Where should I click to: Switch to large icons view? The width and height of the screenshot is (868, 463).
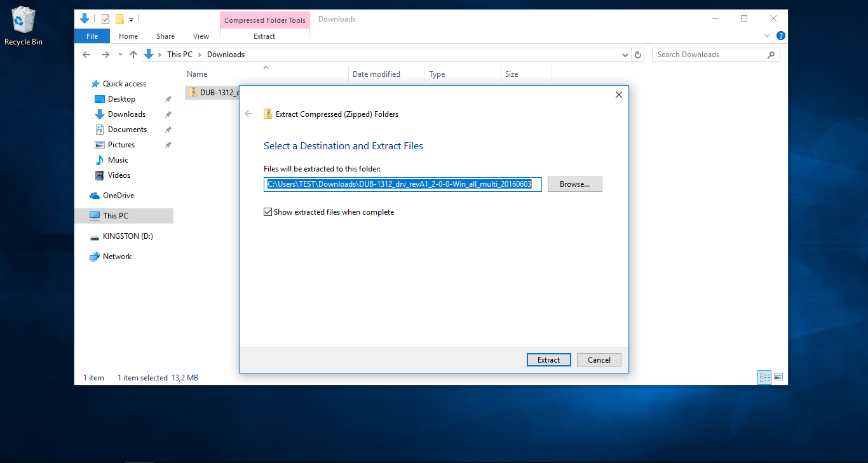778,377
